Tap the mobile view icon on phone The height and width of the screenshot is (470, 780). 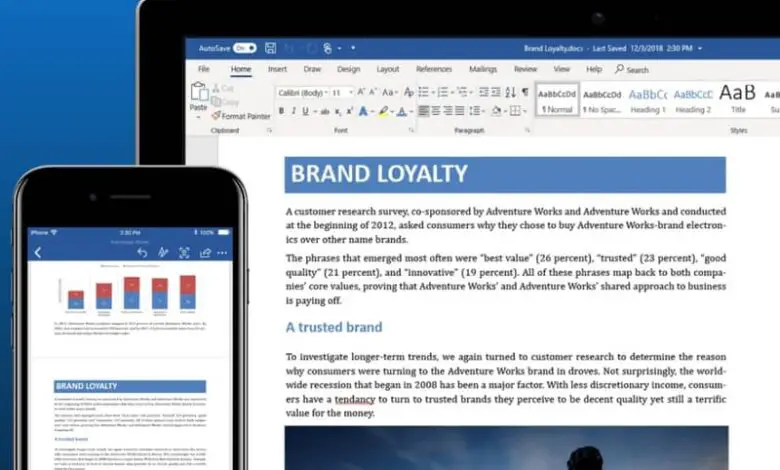click(184, 253)
